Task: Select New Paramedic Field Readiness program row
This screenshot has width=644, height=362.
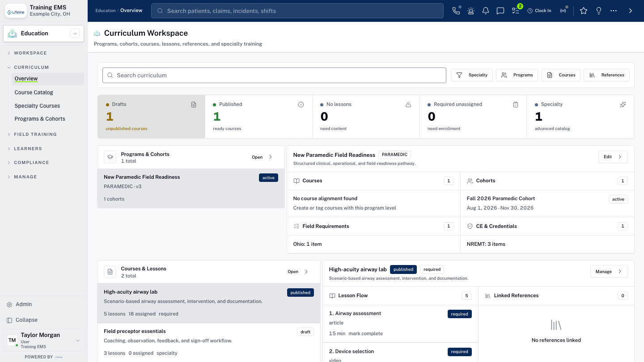Action: click(191, 188)
